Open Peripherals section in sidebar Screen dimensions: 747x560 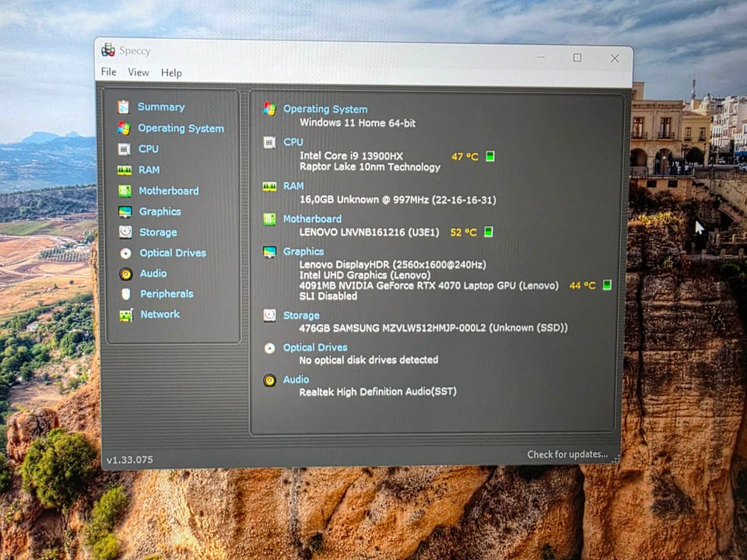click(167, 294)
